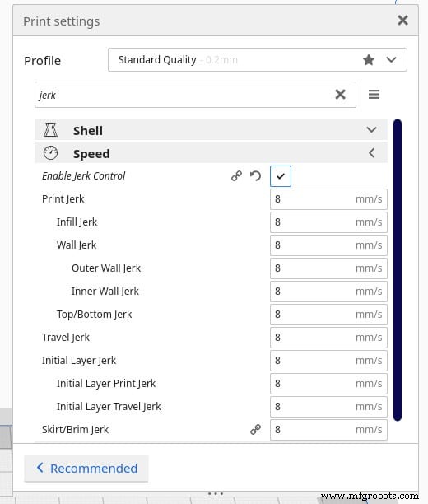Click the three-dot panel resize handle
This screenshot has width=428, height=504.
tap(216, 493)
